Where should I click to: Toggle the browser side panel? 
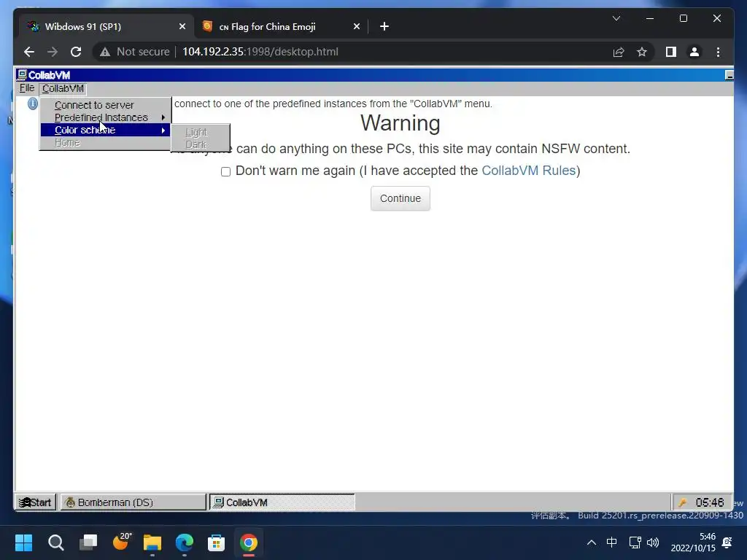pyautogui.click(x=671, y=52)
